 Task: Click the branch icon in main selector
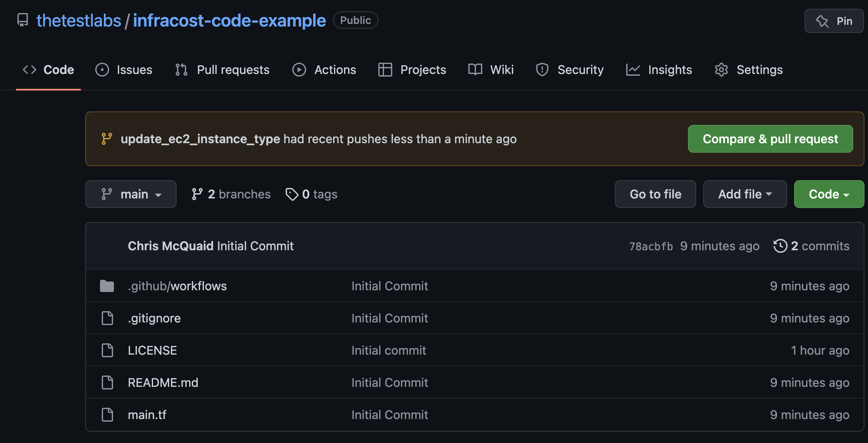tap(107, 194)
